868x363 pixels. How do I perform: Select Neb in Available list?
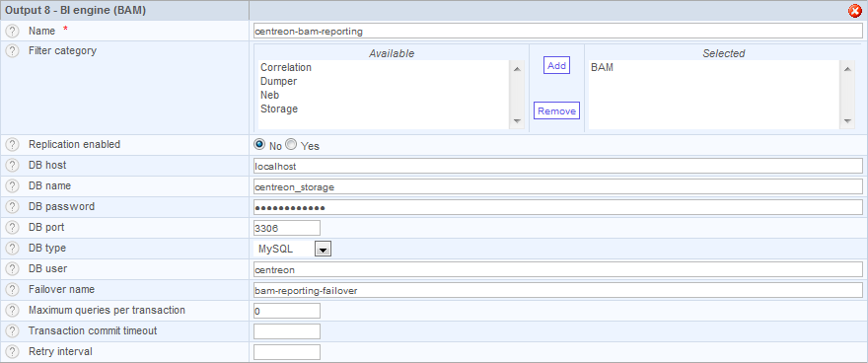(x=269, y=95)
